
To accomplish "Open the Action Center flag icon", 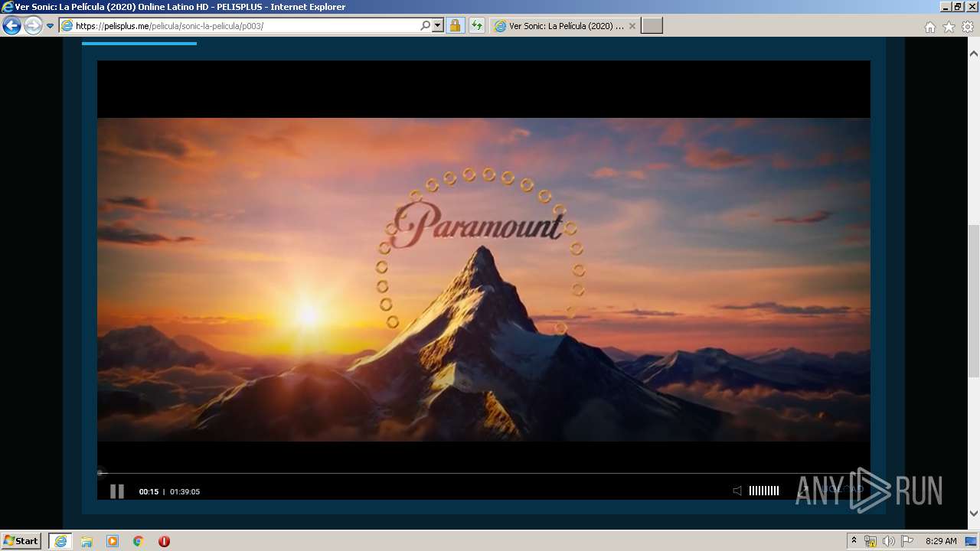I will point(907,541).
